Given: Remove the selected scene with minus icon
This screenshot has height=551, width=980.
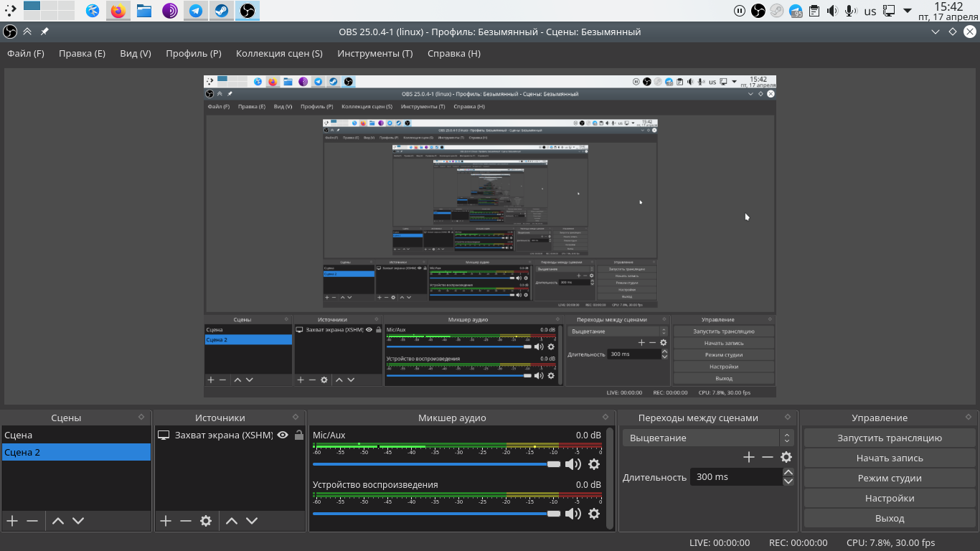Looking at the screenshot, I should [32, 521].
